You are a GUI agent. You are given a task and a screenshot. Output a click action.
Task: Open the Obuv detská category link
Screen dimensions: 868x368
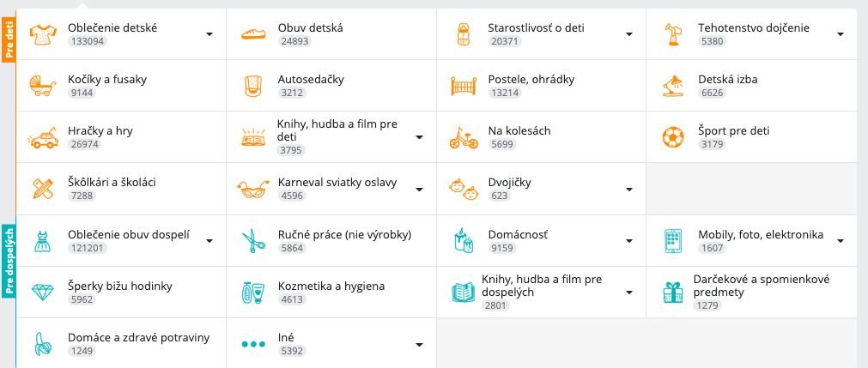click(x=310, y=27)
